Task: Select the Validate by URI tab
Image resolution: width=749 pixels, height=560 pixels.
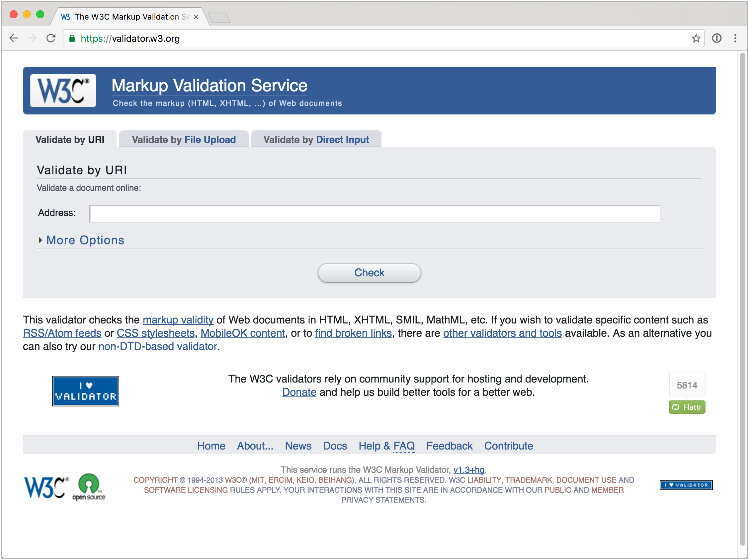Action: click(70, 139)
